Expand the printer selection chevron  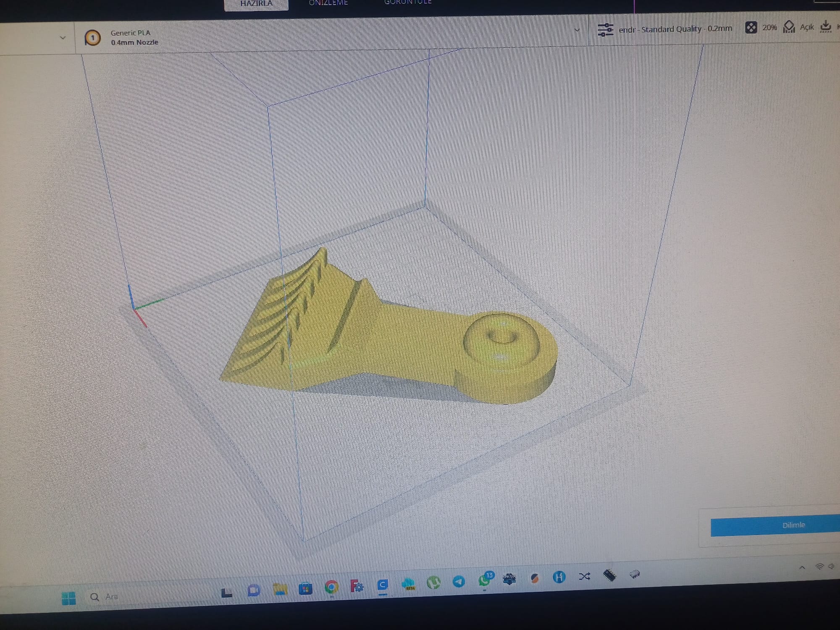(x=63, y=37)
